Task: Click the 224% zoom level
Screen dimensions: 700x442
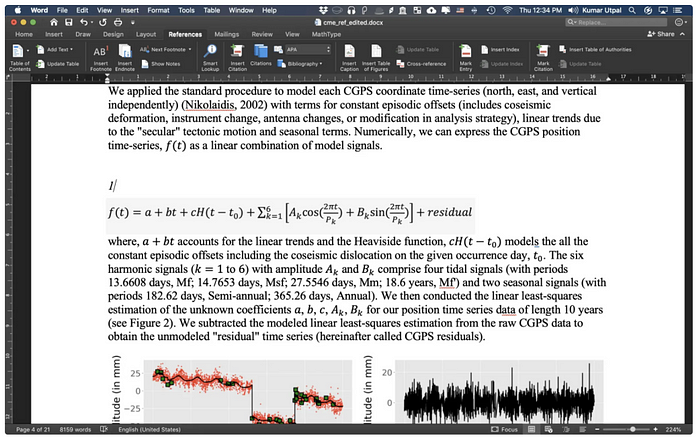Action: (673, 429)
